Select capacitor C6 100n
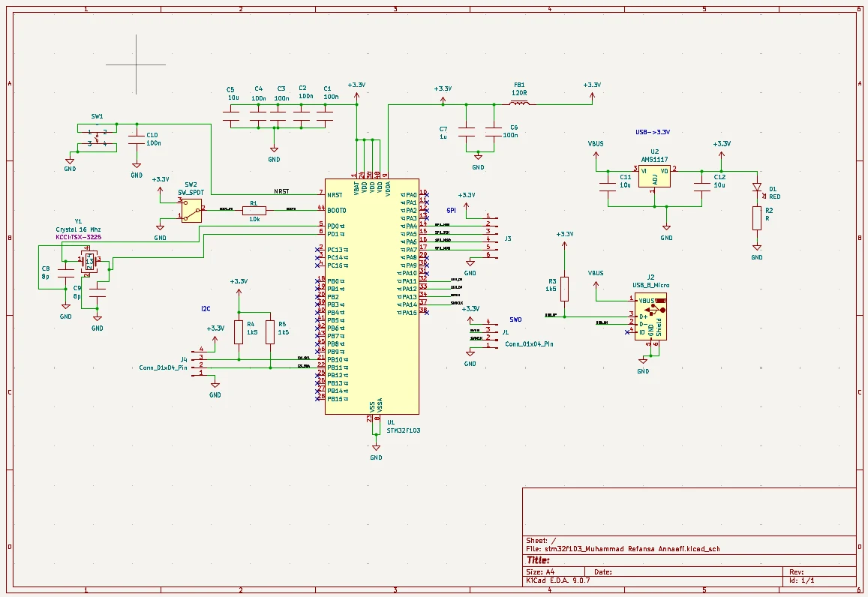868x597 pixels. tap(494, 132)
